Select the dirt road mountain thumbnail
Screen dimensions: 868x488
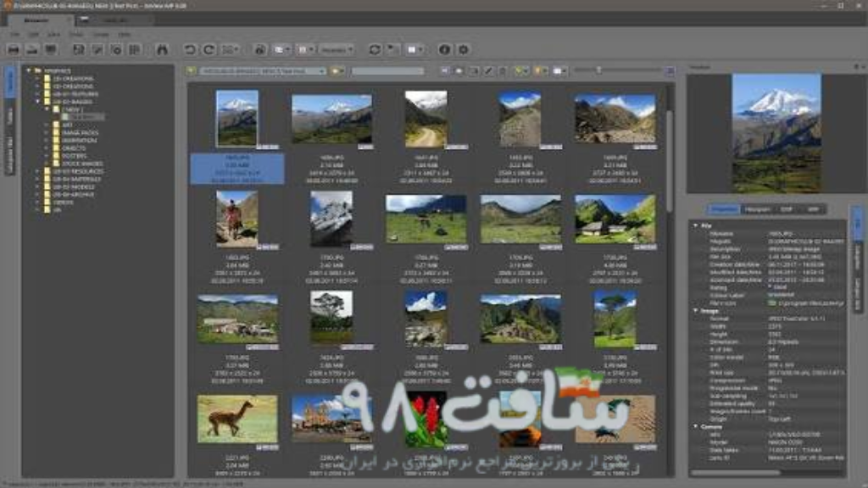tap(426, 119)
